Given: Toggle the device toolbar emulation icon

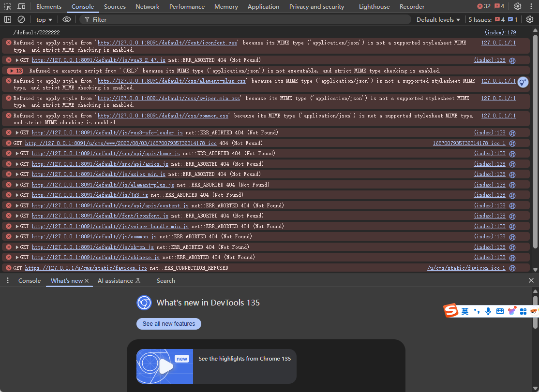Looking at the screenshot, I should (22, 6).
